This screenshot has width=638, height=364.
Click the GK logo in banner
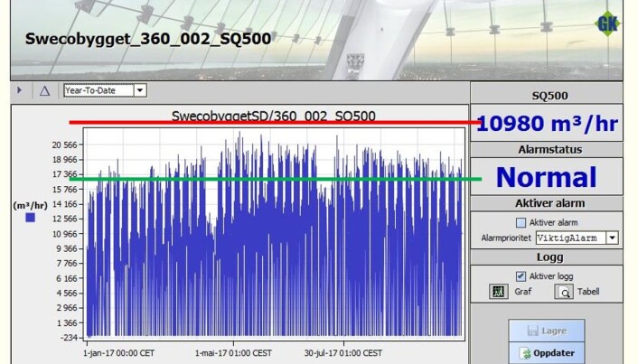point(607,23)
